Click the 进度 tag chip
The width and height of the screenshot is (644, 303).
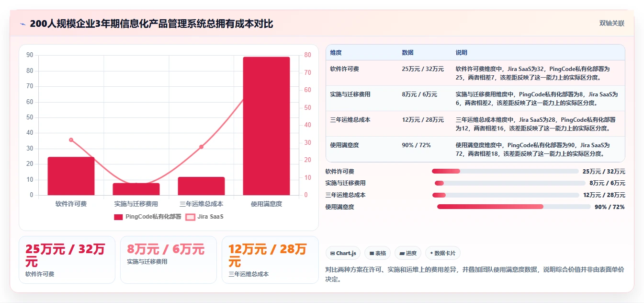click(x=407, y=253)
